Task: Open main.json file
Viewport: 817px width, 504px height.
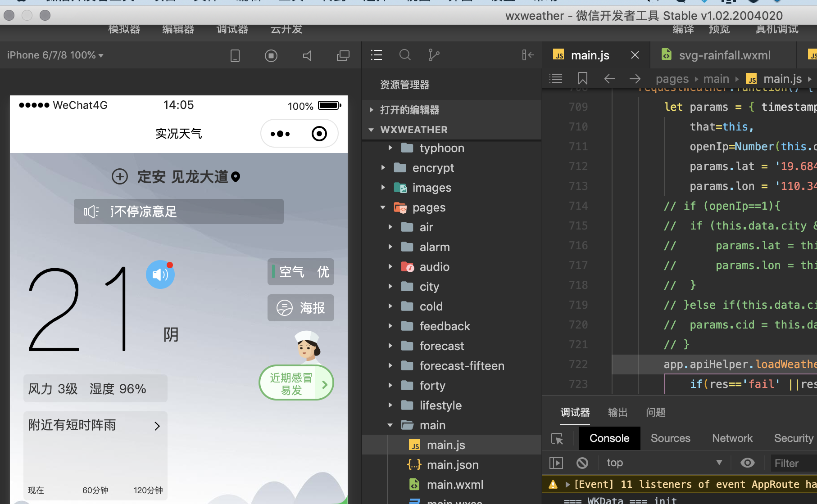Action: (x=452, y=465)
